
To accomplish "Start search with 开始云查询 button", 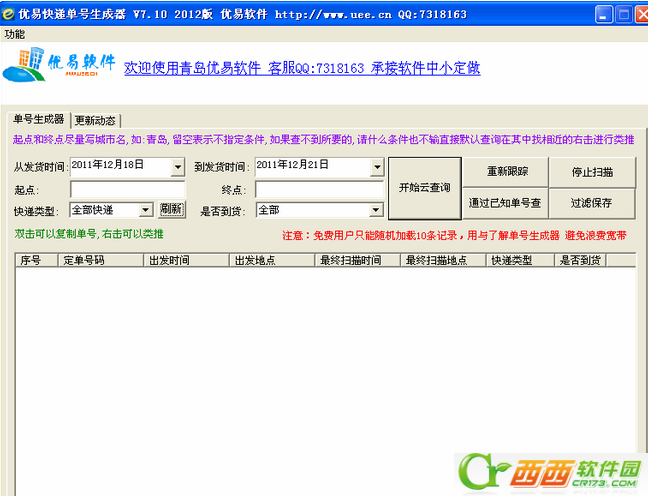I will point(425,188).
